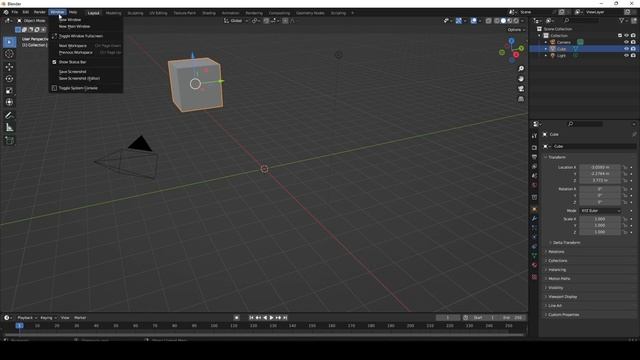Screen dimensions: 640x360
Task: Open the Render properties tab icon
Action: (534, 147)
